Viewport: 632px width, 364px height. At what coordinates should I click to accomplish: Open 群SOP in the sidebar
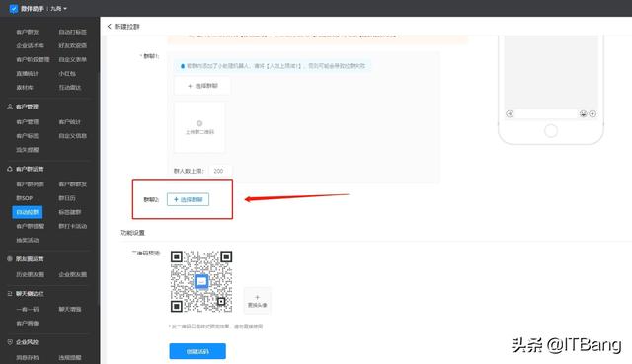click(x=24, y=198)
